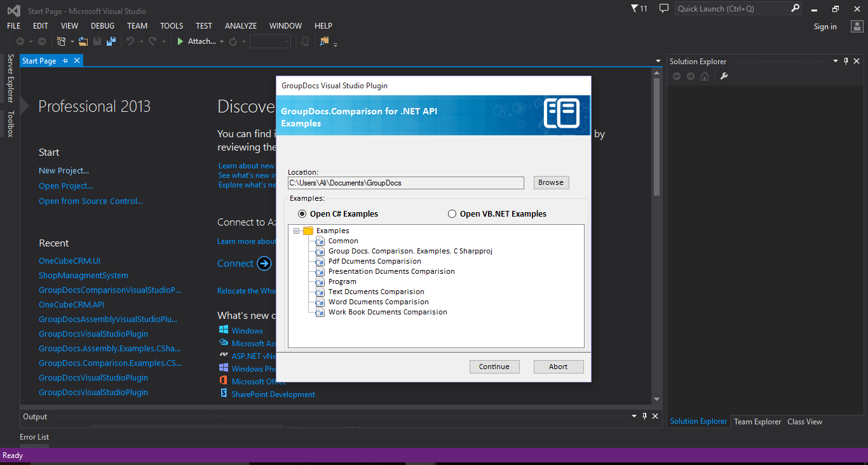Open Output panel window position dropdown
Viewport: 868px width, 465px height.
pos(634,416)
